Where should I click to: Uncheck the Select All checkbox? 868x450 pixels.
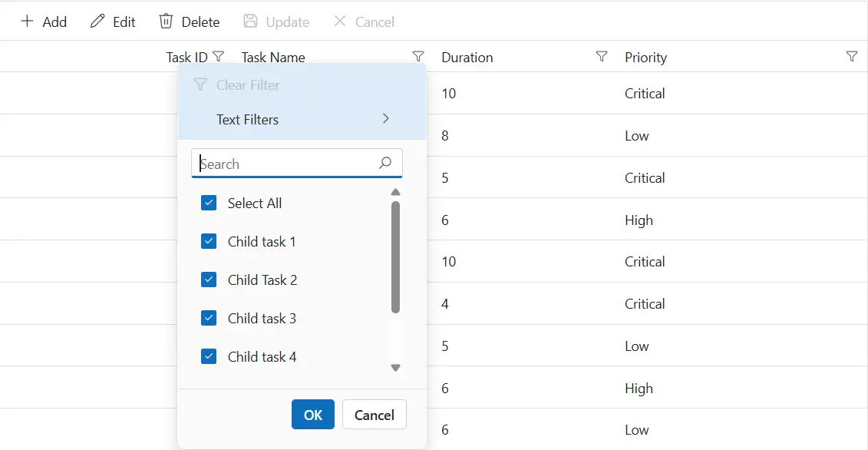pos(209,203)
